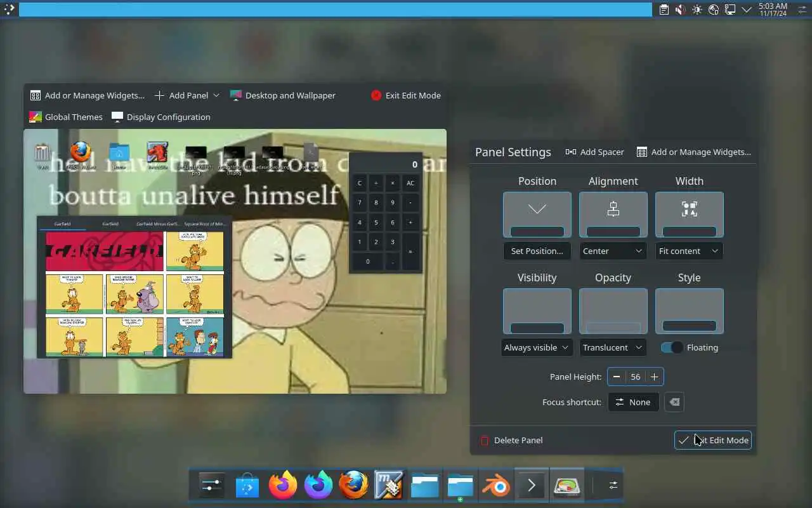Click the application launcher in top-left corner
This screenshot has width=812, height=508.
coord(9,9)
